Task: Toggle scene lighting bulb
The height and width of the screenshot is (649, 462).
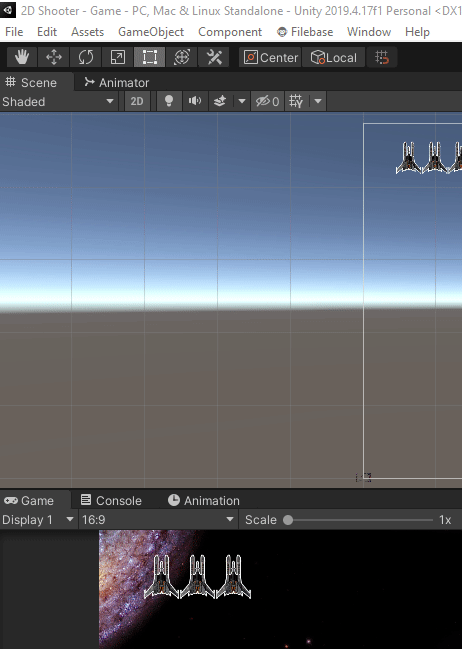Action: click(169, 101)
